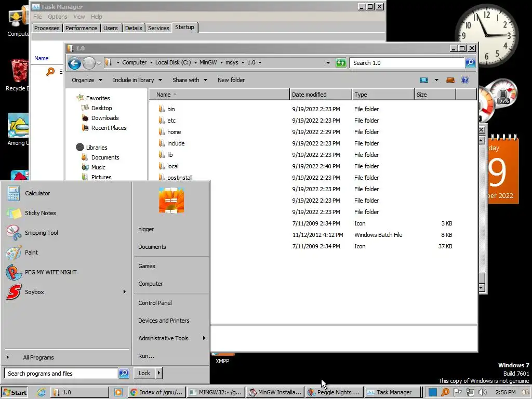Click the Action Center flag tray icon

point(457,393)
